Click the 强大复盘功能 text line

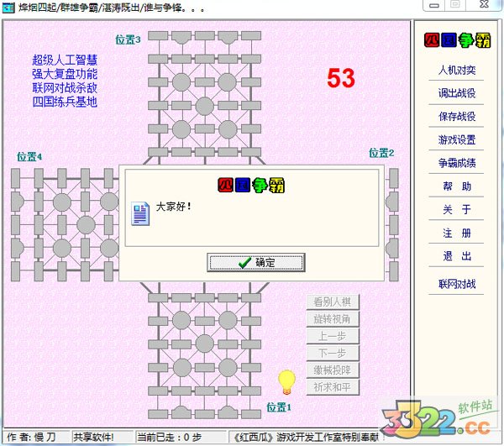click(x=65, y=74)
